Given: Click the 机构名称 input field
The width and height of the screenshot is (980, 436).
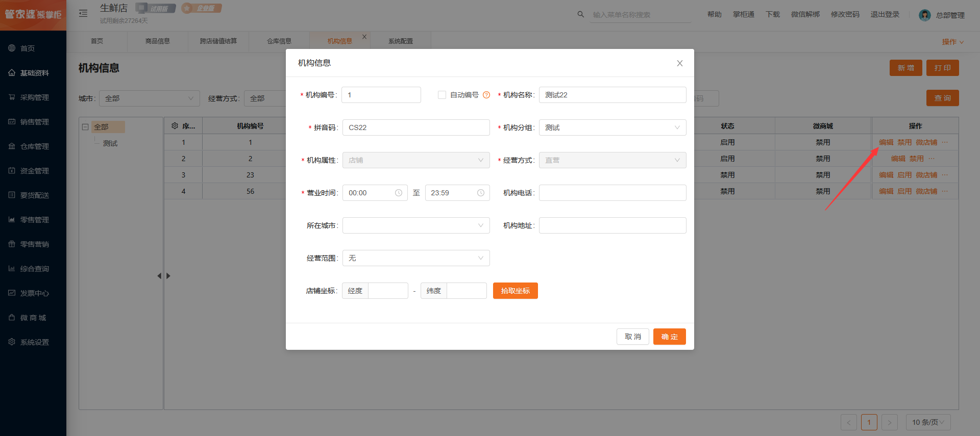Looking at the screenshot, I should coord(612,95).
